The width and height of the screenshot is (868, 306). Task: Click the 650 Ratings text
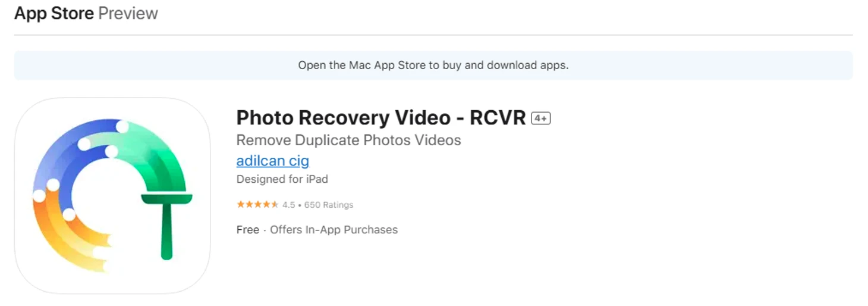(329, 205)
